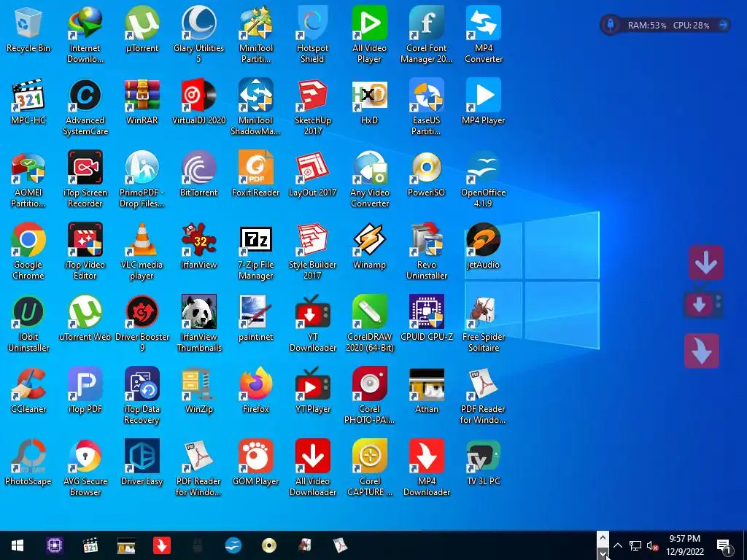Select iTop Video Editor icon

pos(85,252)
